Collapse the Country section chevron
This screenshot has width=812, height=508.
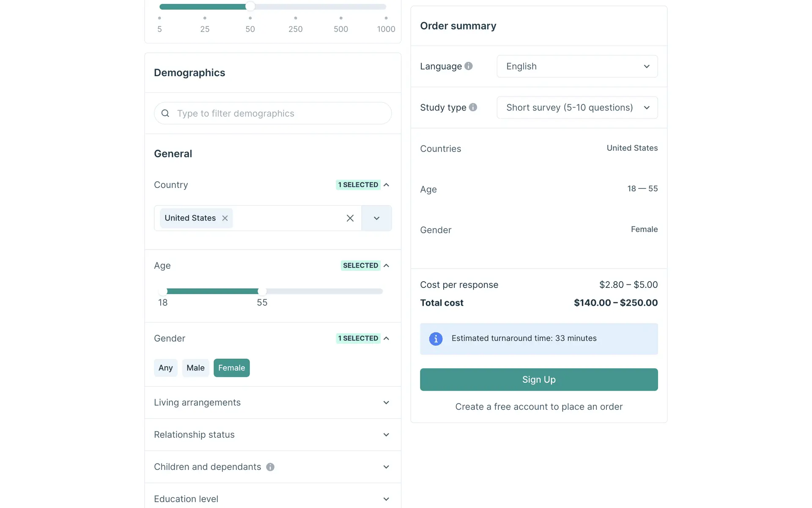click(386, 185)
